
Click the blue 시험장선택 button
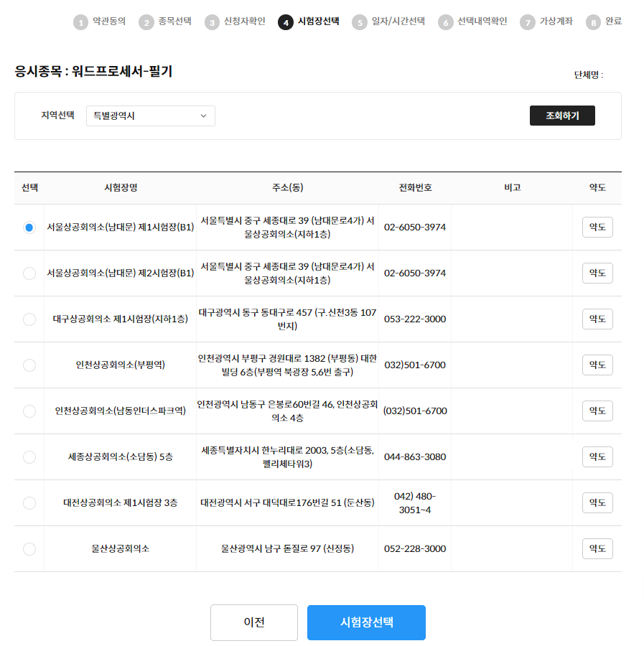[x=366, y=622]
